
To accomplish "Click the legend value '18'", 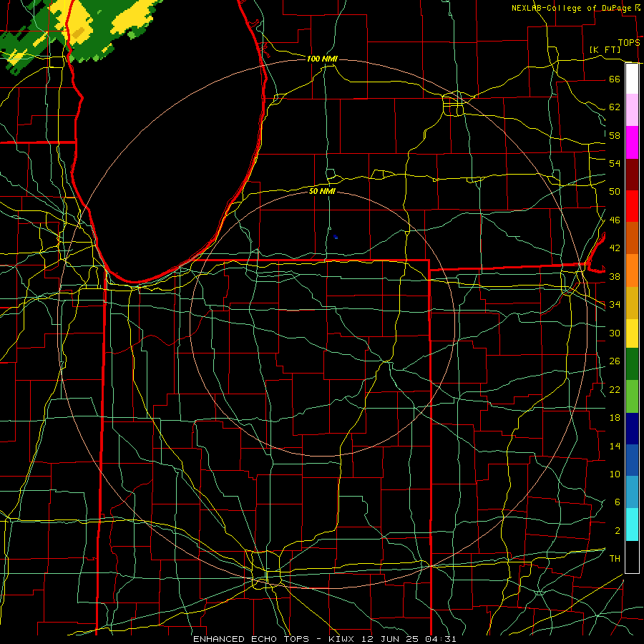I will coord(615,418).
